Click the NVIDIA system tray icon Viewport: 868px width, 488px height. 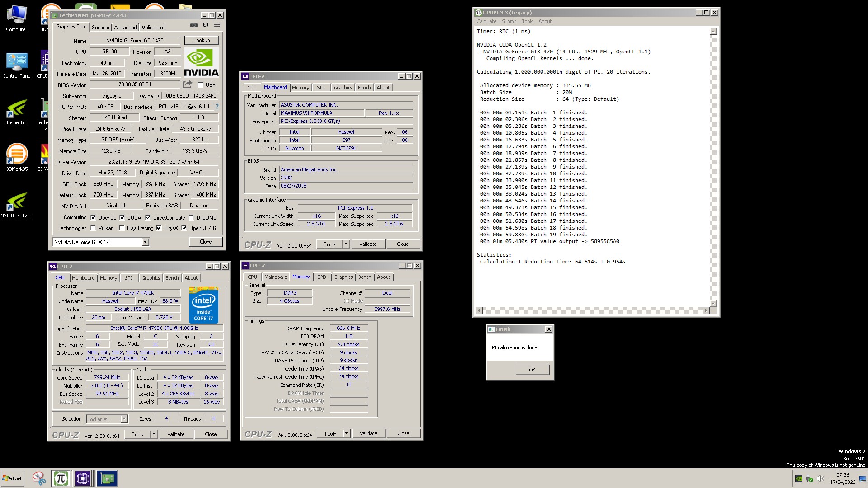click(799, 479)
